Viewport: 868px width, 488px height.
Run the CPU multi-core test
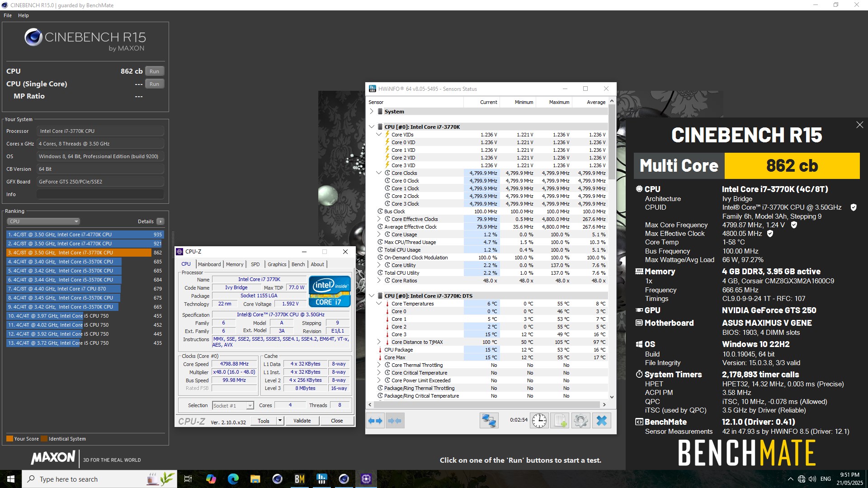[155, 71]
